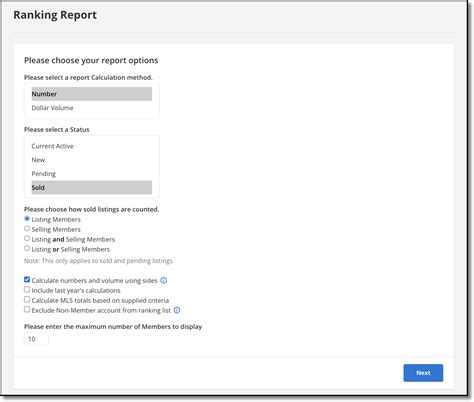Select Listing Members radio button
Image resolution: width=474 pixels, height=402 pixels.
coord(27,219)
